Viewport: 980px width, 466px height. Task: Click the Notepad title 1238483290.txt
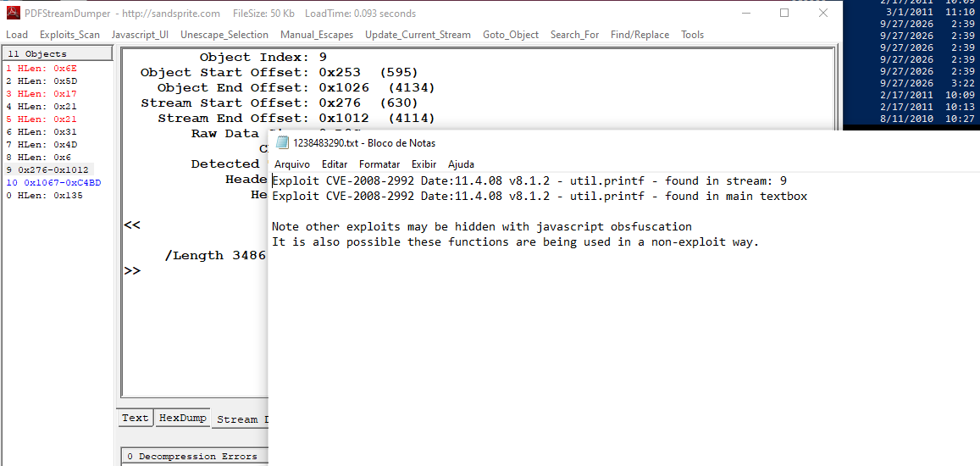tap(364, 142)
